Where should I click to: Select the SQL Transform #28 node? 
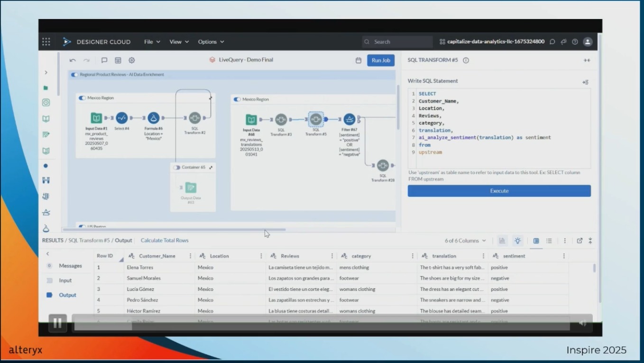(x=383, y=165)
